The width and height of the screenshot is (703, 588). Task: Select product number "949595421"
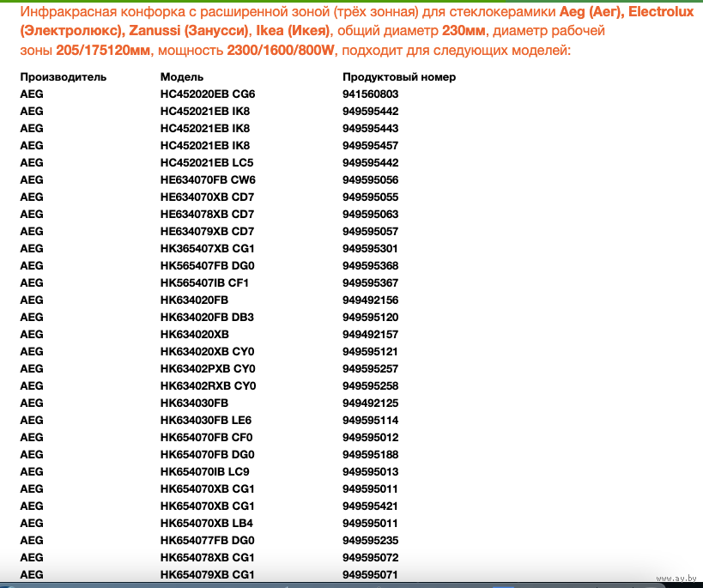[x=370, y=506]
